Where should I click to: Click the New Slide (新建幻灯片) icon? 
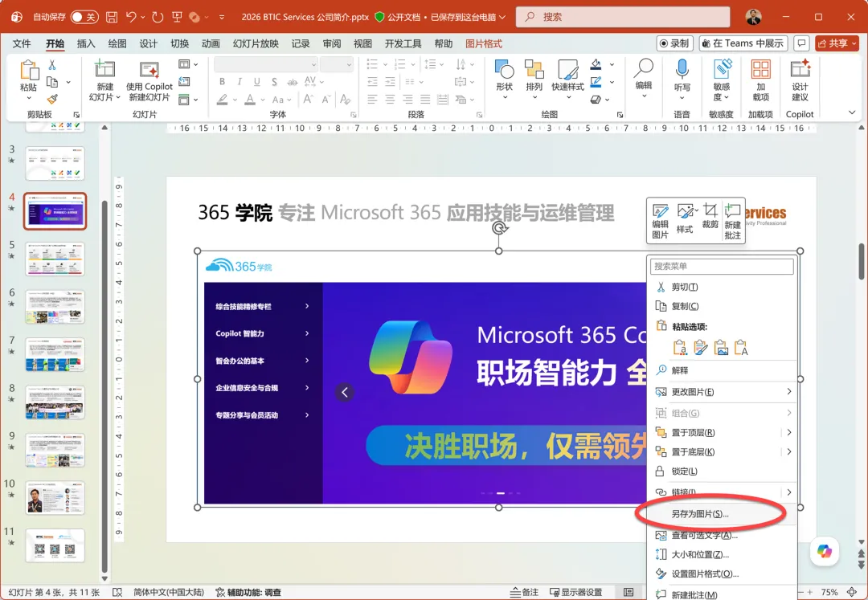(104, 70)
